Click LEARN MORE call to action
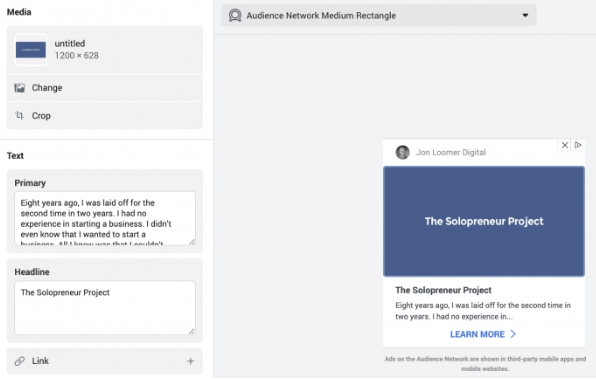The height and width of the screenshot is (380, 596). (x=477, y=334)
